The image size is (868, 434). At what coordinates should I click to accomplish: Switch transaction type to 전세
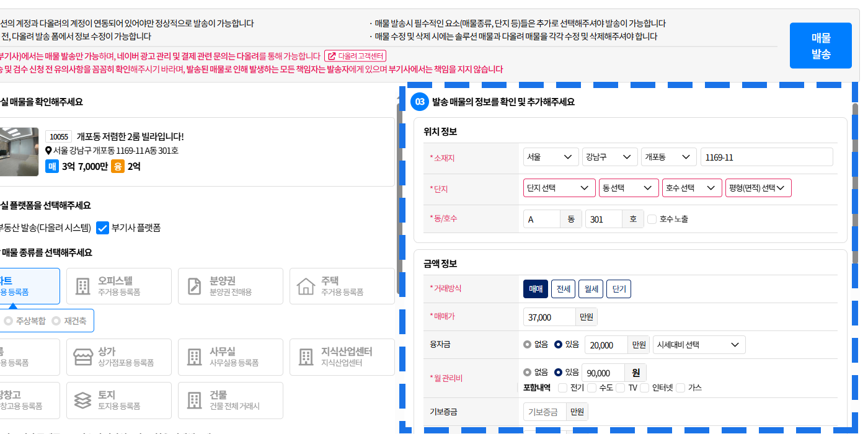(x=563, y=289)
